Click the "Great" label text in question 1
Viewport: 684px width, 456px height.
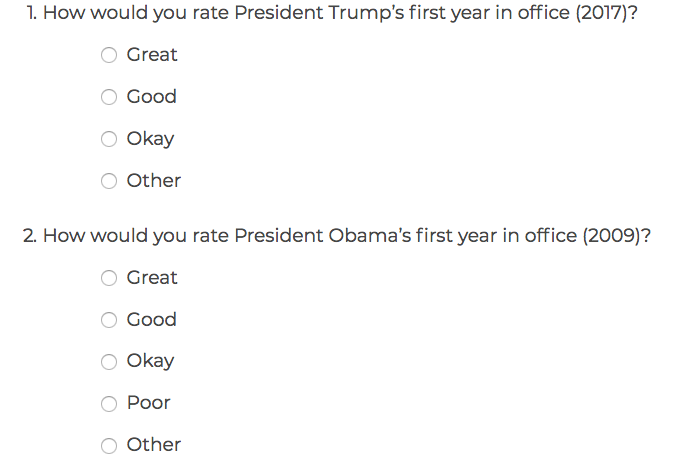152,55
